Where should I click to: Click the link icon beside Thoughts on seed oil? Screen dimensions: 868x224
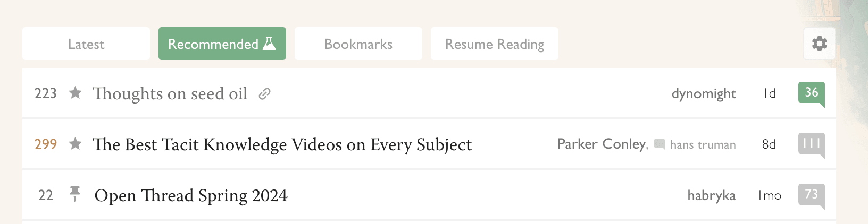pyautogui.click(x=264, y=94)
